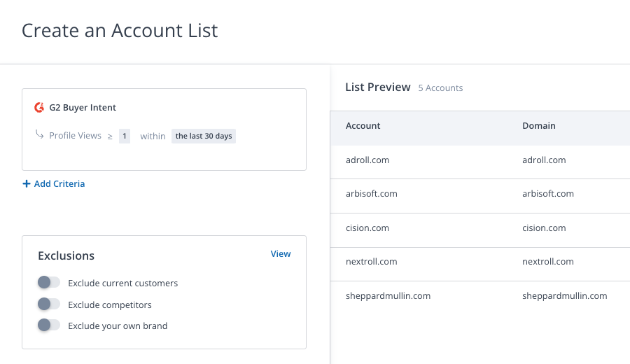Open the last 30 days timeframe selector

[204, 136]
